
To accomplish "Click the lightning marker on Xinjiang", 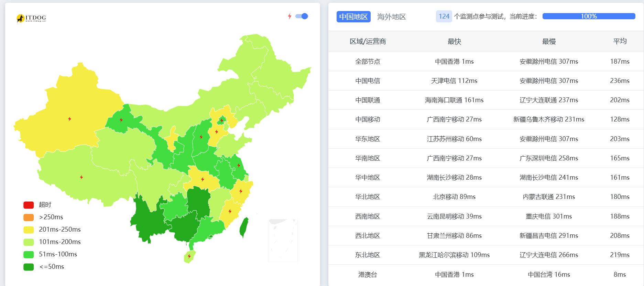I will click(x=70, y=119).
